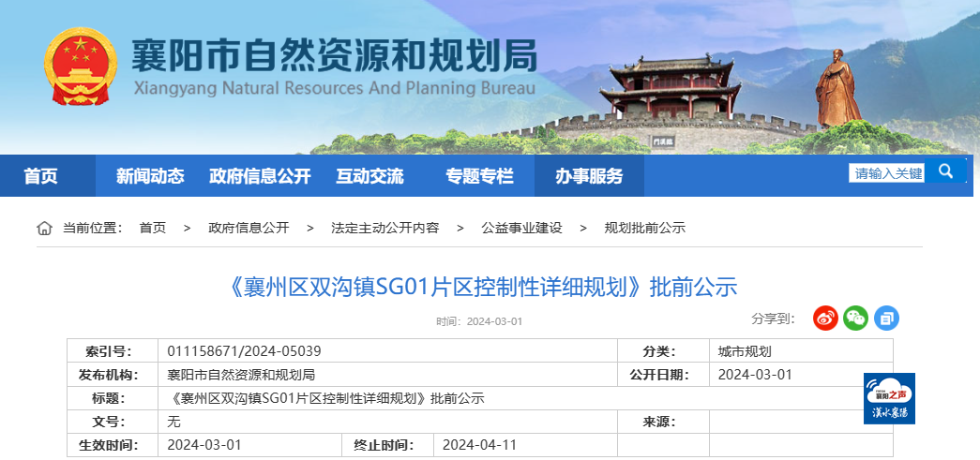The width and height of the screenshot is (980, 460).
Task: Open the 襄阳之声 floating widget
Action: coord(889,398)
